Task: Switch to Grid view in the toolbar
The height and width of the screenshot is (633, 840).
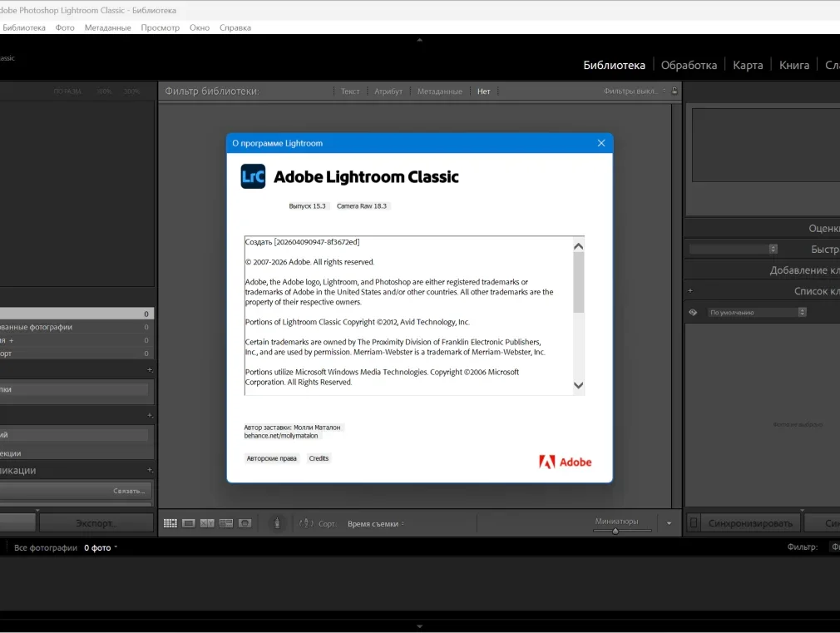Action: point(170,523)
